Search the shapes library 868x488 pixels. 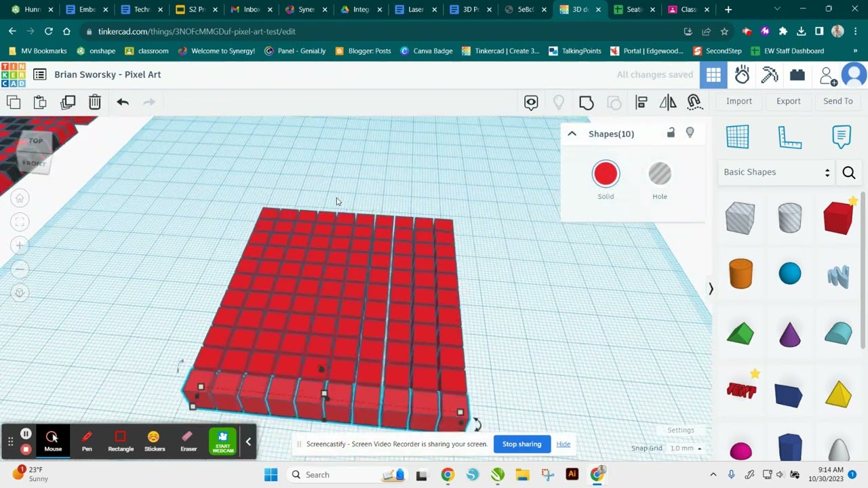click(x=848, y=173)
